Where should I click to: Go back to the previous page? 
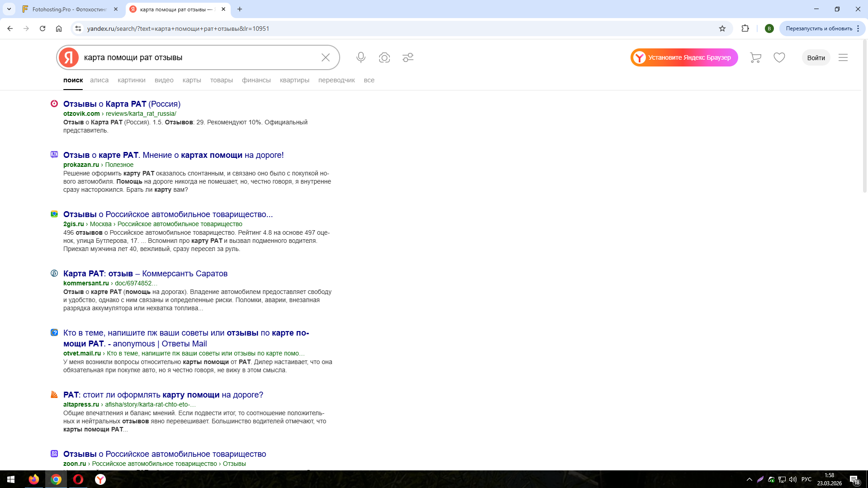[x=10, y=28]
